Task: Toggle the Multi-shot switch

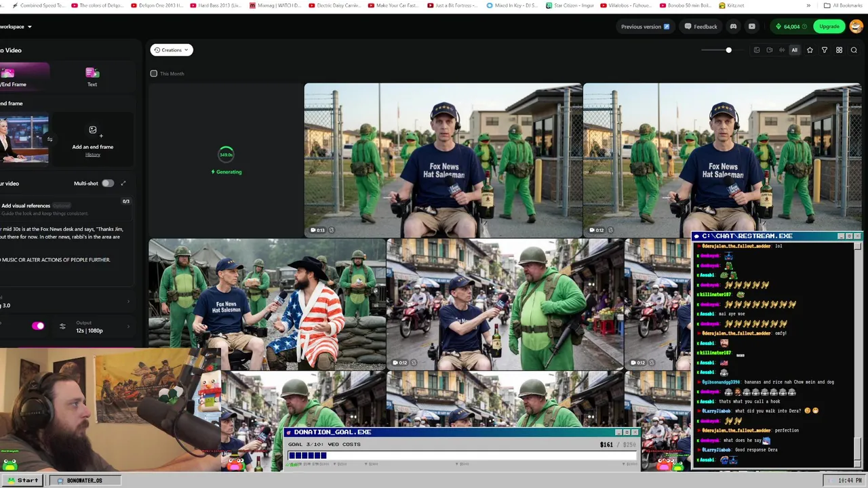Action: click(108, 183)
